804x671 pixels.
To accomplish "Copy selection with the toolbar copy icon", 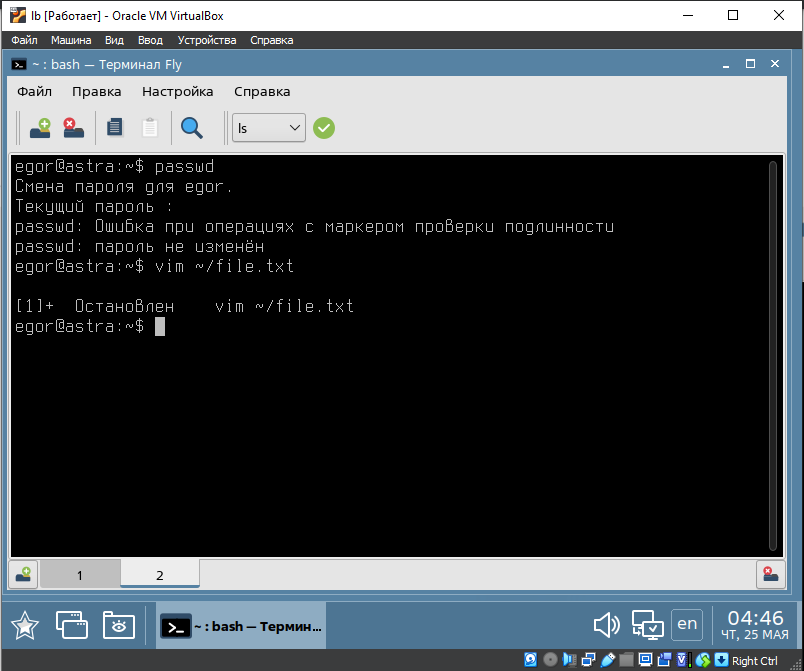I will [115, 128].
